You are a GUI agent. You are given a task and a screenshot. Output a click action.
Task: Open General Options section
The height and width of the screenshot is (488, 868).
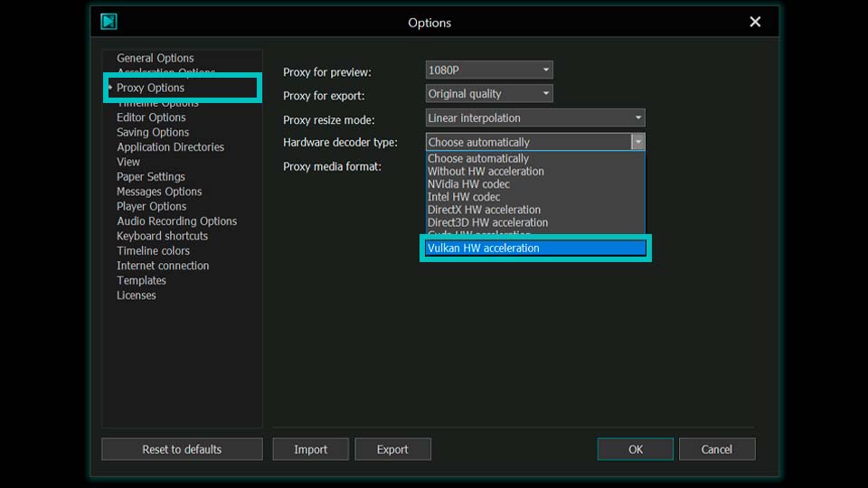coord(155,58)
